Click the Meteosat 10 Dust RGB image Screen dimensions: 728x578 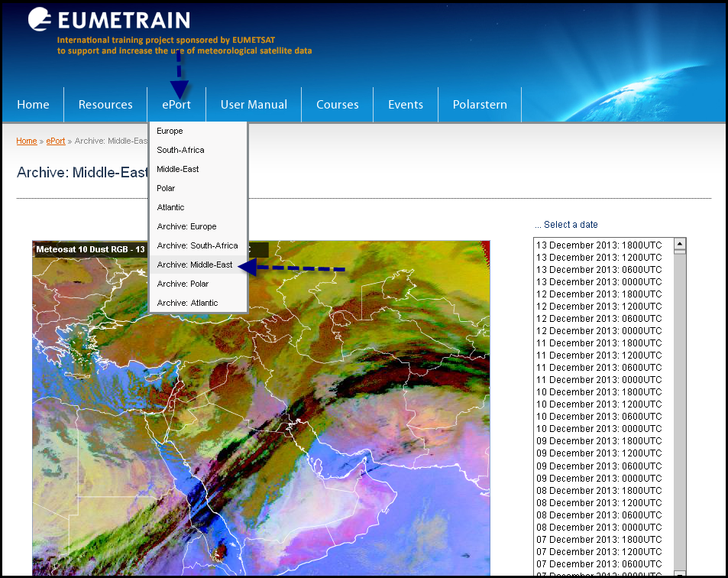(261, 408)
